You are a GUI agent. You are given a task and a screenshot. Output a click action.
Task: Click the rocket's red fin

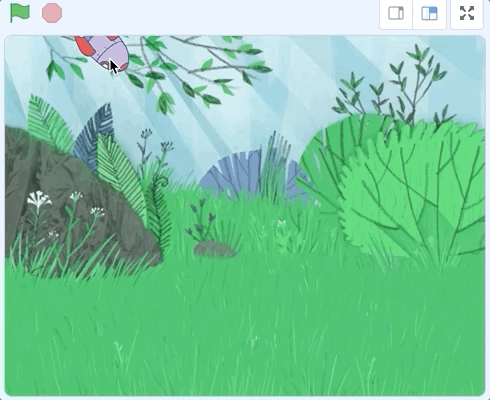coord(84,47)
